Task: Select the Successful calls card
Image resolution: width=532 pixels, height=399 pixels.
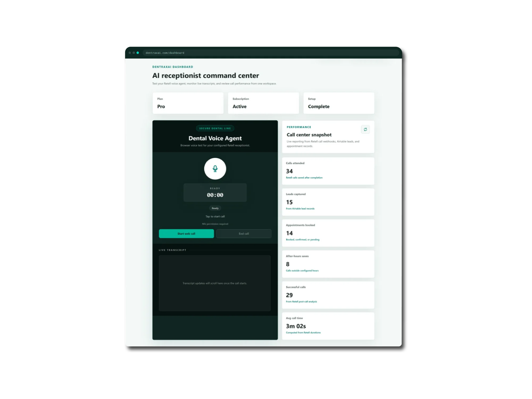Action: point(328,295)
